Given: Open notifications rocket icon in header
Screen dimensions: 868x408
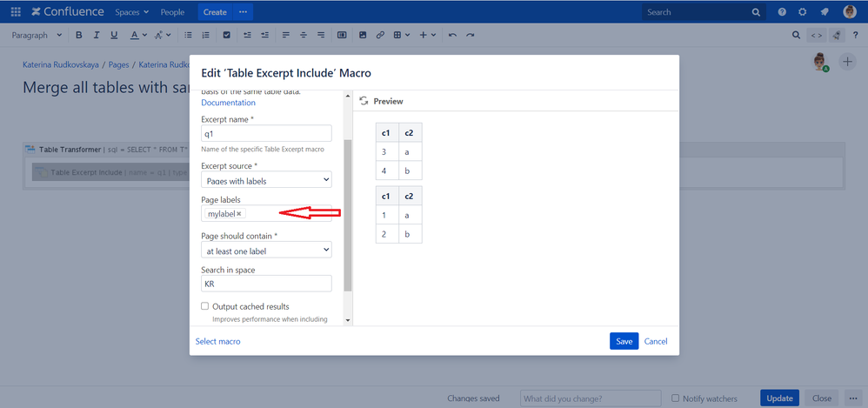Looking at the screenshot, I should [x=825, y=11].
